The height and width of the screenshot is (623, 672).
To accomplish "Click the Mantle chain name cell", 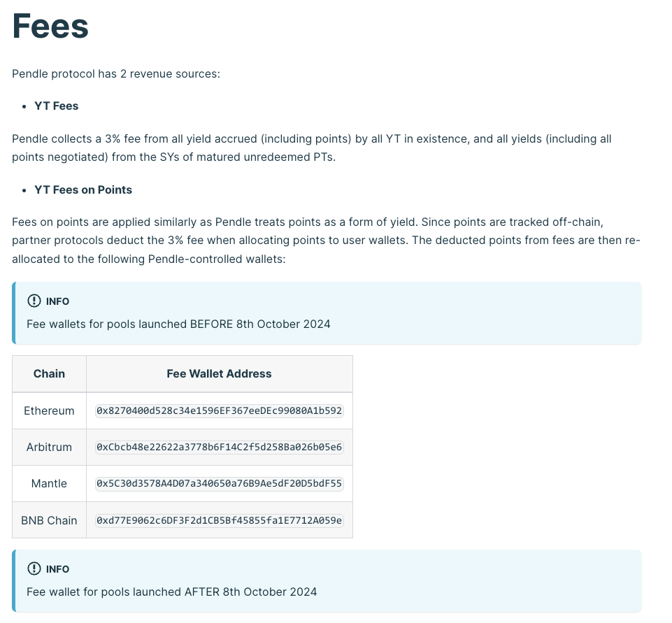I will [x=49, y=483].
